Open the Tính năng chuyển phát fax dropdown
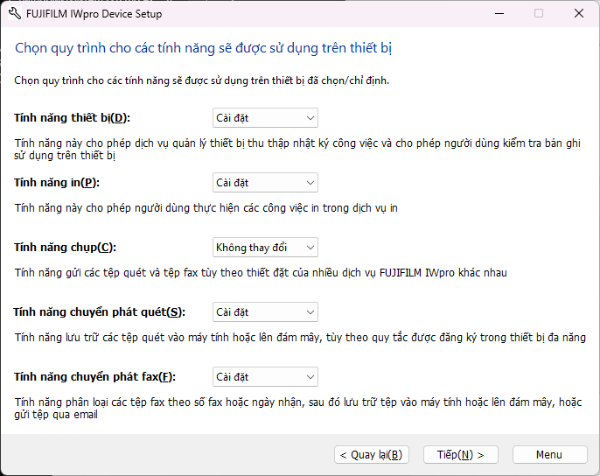Image resolution: width=600 pixels, height=476 pixels. pos(265,377)
